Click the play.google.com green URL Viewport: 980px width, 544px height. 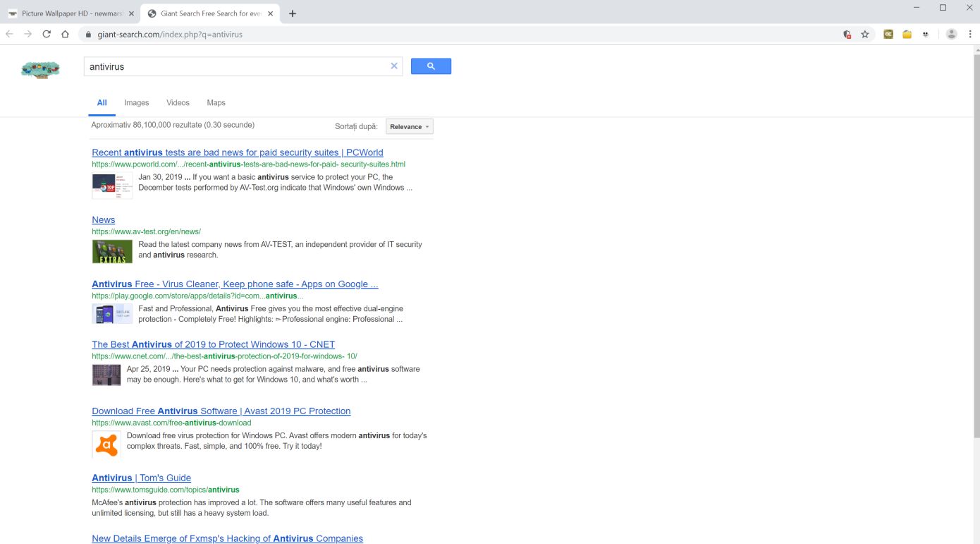(197, 296)
